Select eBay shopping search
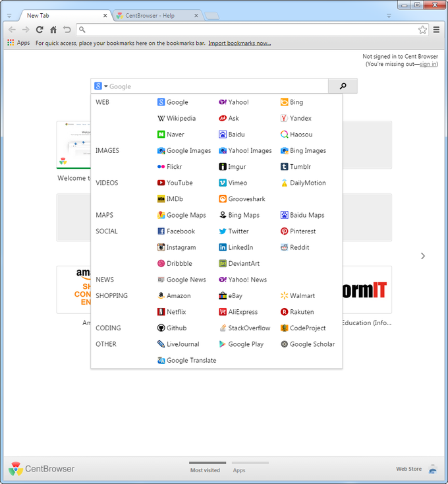The height and width of the screenshot is (484, 448). pos(231,295)
